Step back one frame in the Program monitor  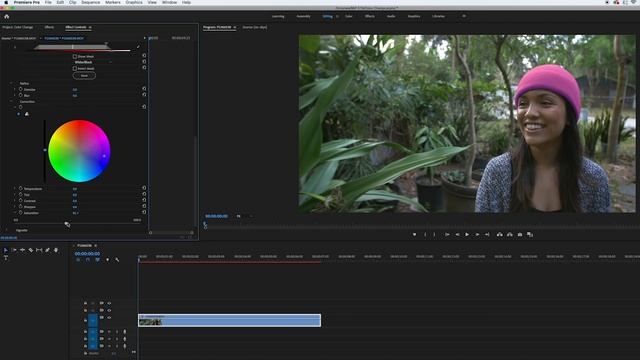coord(457,235)
